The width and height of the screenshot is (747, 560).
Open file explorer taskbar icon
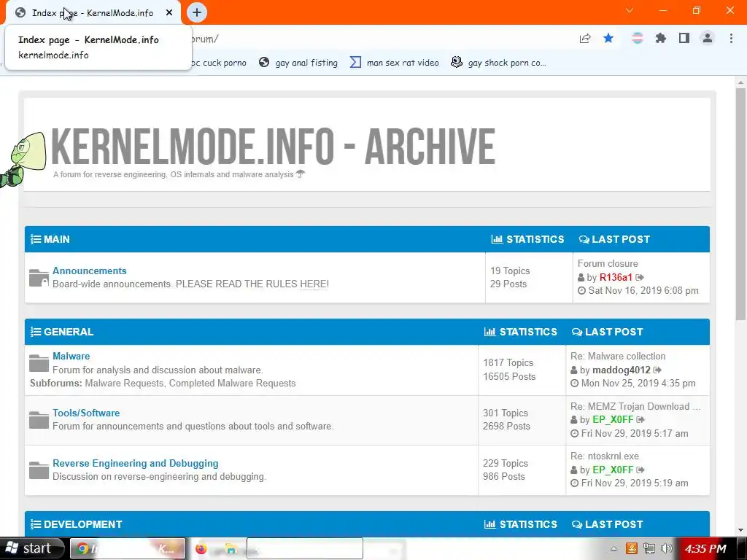click(x=231, y=548)
